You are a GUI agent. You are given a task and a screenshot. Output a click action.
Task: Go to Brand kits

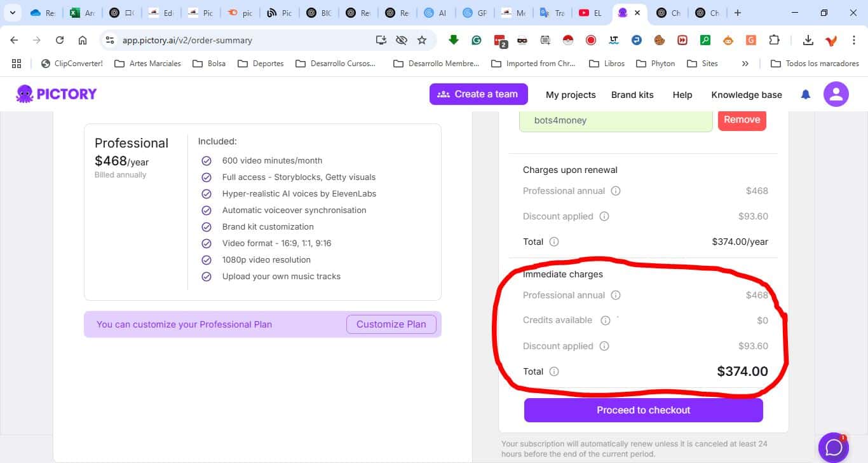point(632,95)
